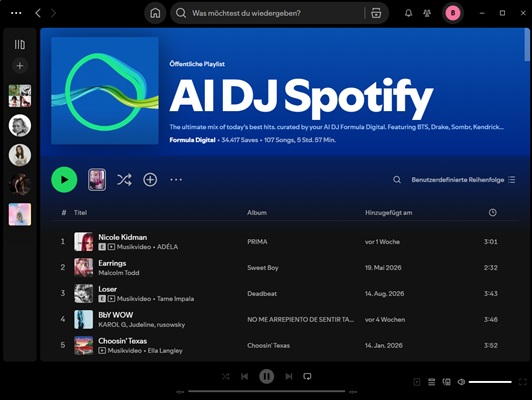Open more options for the playlist
This screenshot has height=400, width=532.
(x=176, y=179)
